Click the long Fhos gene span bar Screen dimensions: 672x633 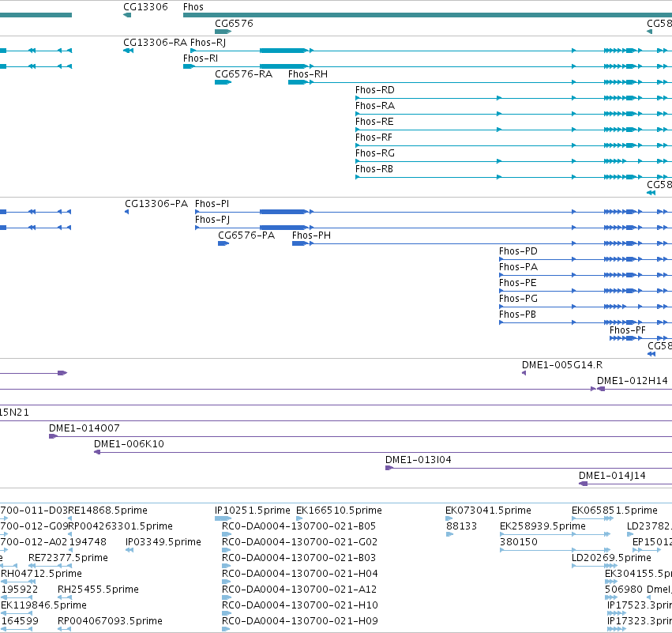427,15
